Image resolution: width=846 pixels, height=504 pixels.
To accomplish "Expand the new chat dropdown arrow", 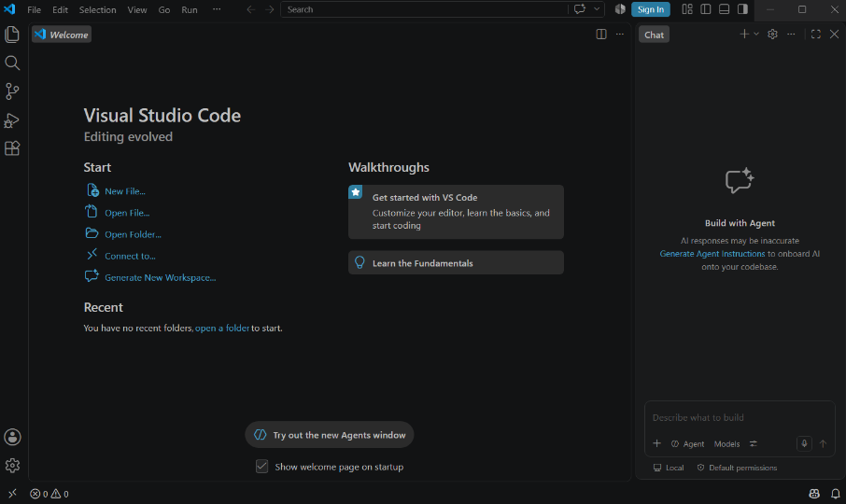I will [x=756, y=34].
